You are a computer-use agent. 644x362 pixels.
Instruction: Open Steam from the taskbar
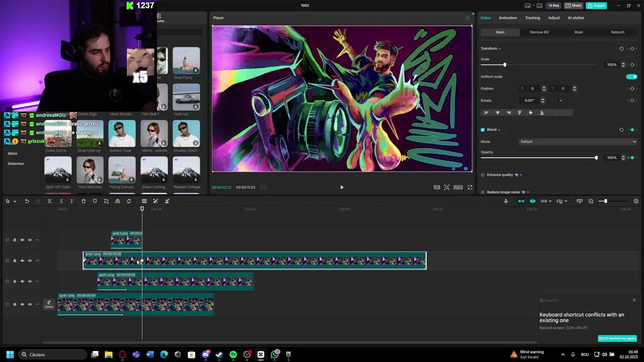pyautogui.click(x=219, y=354)
